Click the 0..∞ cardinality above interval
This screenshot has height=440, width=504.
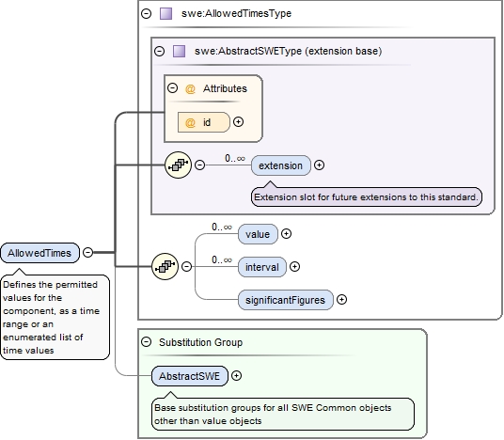222,259
